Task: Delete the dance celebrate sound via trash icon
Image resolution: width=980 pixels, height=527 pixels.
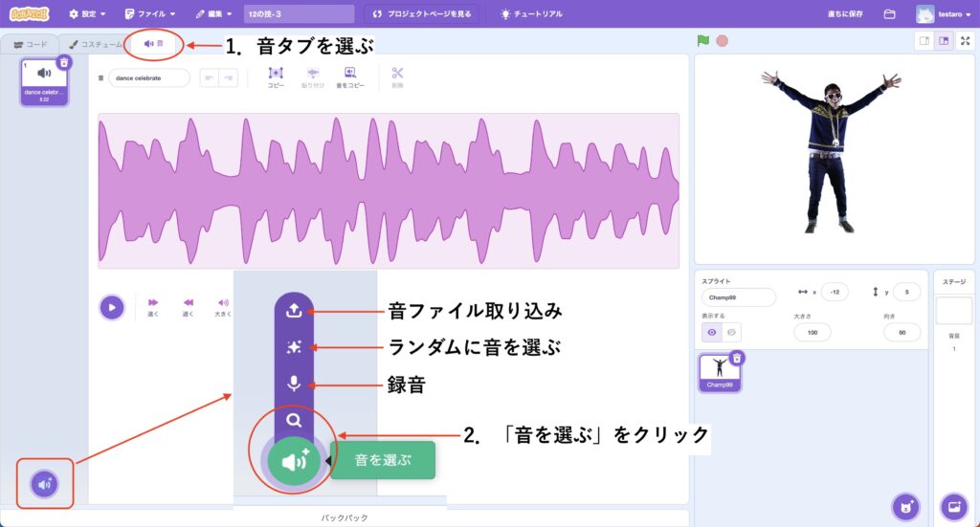Action: point(64,62)
